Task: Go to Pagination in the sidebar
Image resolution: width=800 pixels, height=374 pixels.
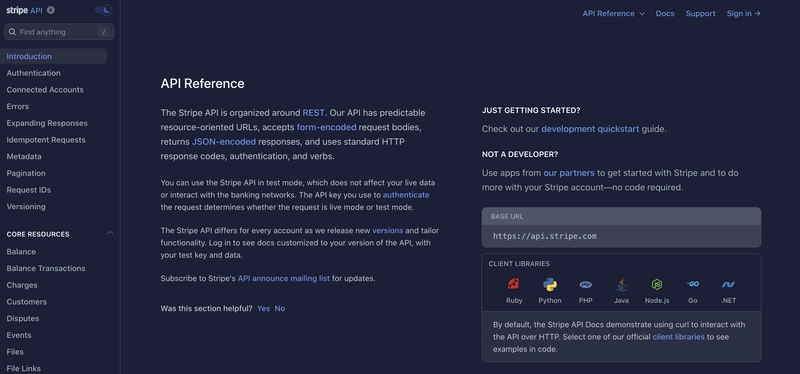Action: [26, 173]
